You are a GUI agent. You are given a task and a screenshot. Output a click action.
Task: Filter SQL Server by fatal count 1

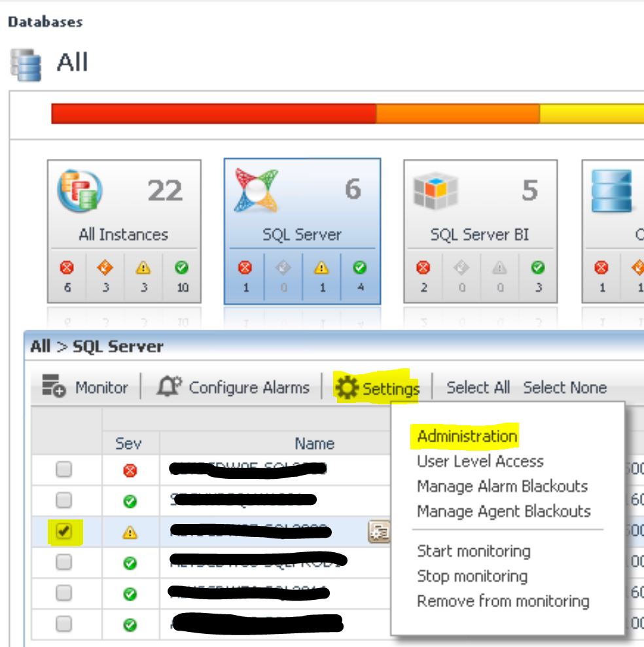[x=245, y=275]
